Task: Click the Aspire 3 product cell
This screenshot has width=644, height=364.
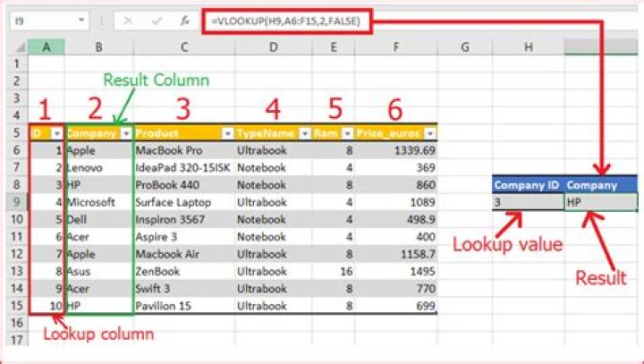Action: click(184, 237)
